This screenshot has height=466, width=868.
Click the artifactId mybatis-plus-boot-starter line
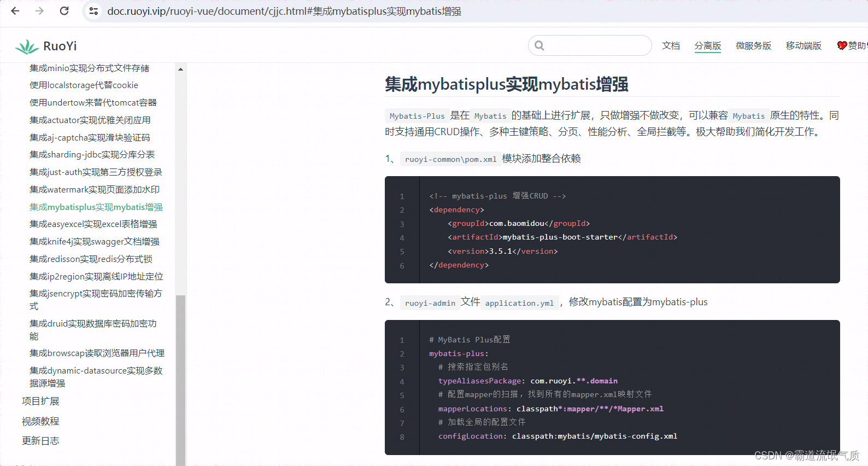(562, 237)
